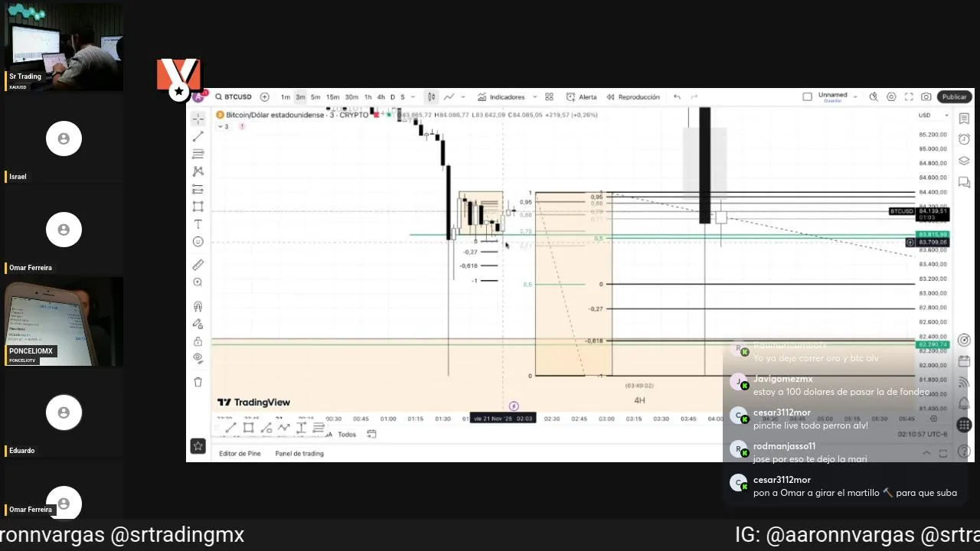
Task: Open the emoji icons tool
Action: (198, 242)
